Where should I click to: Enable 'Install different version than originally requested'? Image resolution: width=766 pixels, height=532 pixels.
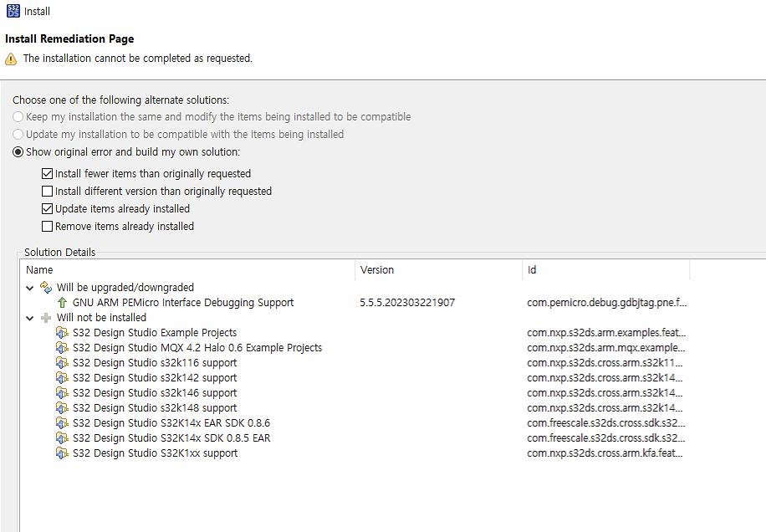pyautogui.click(x=48, y=192)
